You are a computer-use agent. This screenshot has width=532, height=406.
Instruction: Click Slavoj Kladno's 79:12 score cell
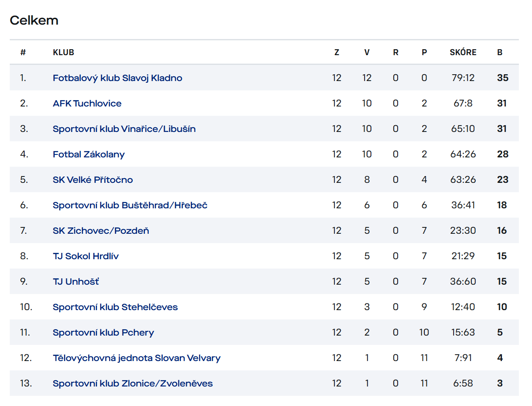[463, 78]
